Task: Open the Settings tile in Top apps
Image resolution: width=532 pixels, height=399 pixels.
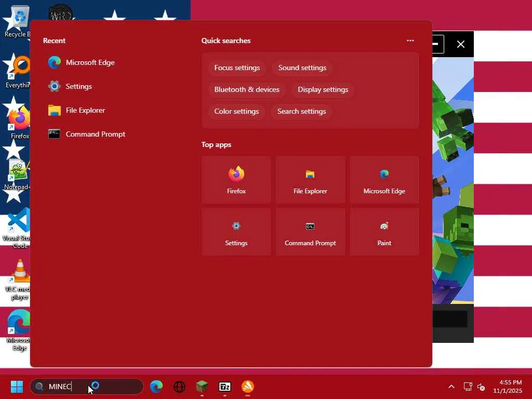Action: pyautogui.click(x=236, y=232)
